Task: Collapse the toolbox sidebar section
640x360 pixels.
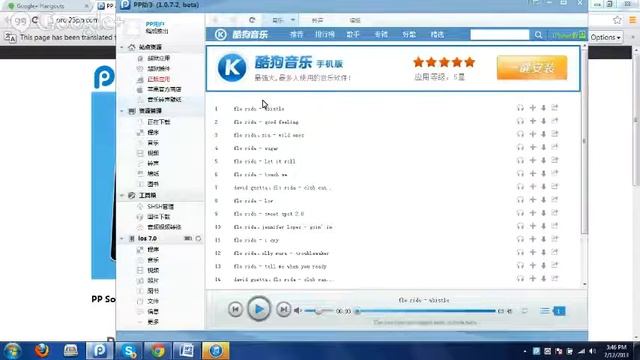Action: pos(122,196)
